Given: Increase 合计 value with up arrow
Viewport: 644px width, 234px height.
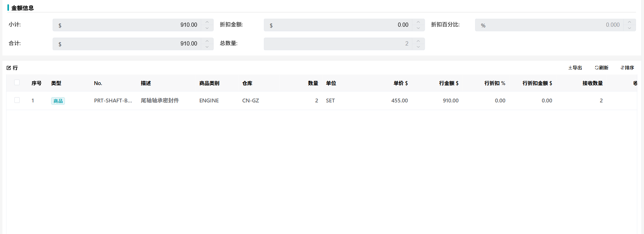Looking at the screenshot, I should pos(207,41).
